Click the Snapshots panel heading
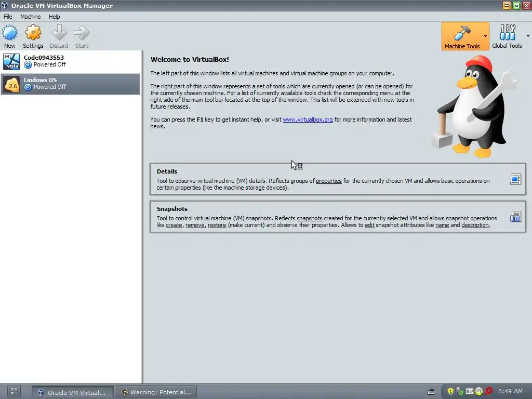 [x=172, y=209]
